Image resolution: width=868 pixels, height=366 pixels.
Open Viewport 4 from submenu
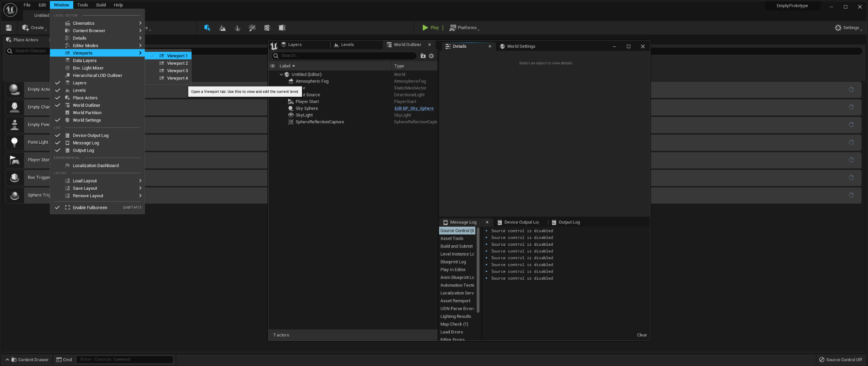(168, 78)
